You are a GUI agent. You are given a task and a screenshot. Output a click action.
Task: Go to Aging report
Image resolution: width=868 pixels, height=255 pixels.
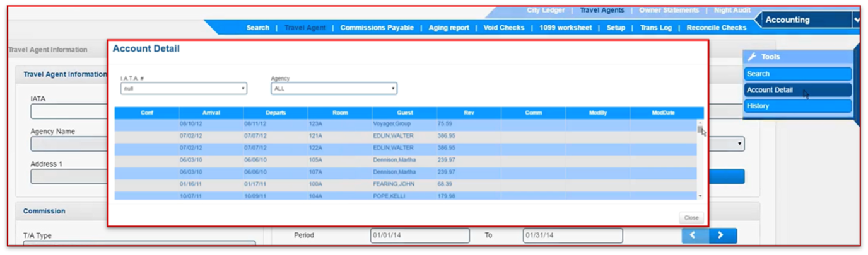(449, 28)
